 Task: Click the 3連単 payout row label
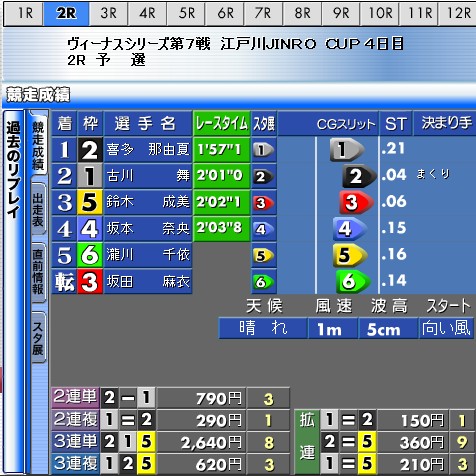click(76, 442)
